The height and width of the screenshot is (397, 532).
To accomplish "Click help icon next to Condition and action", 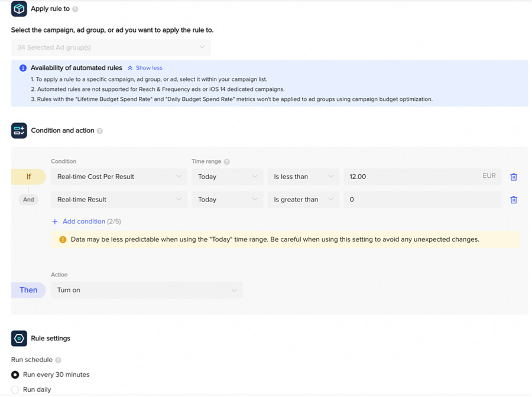I will coord(99,131).
